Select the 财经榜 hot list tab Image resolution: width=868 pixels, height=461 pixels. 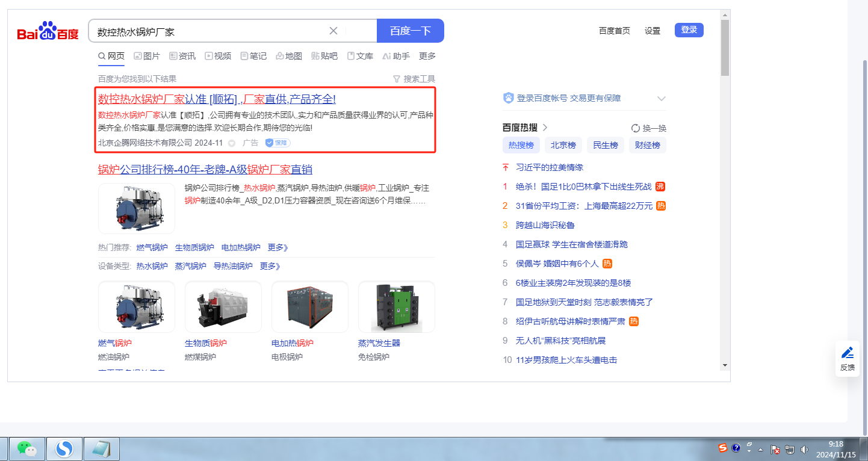[x=648, y=145]
